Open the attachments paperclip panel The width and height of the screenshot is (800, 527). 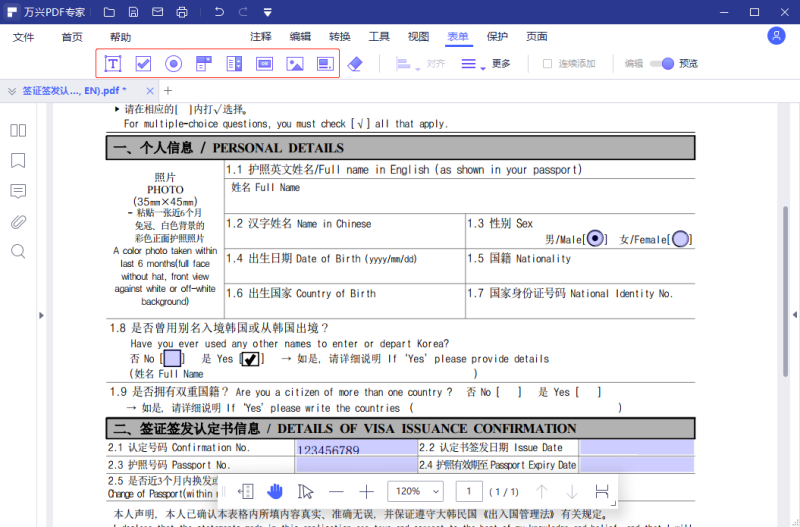(18, 222)
